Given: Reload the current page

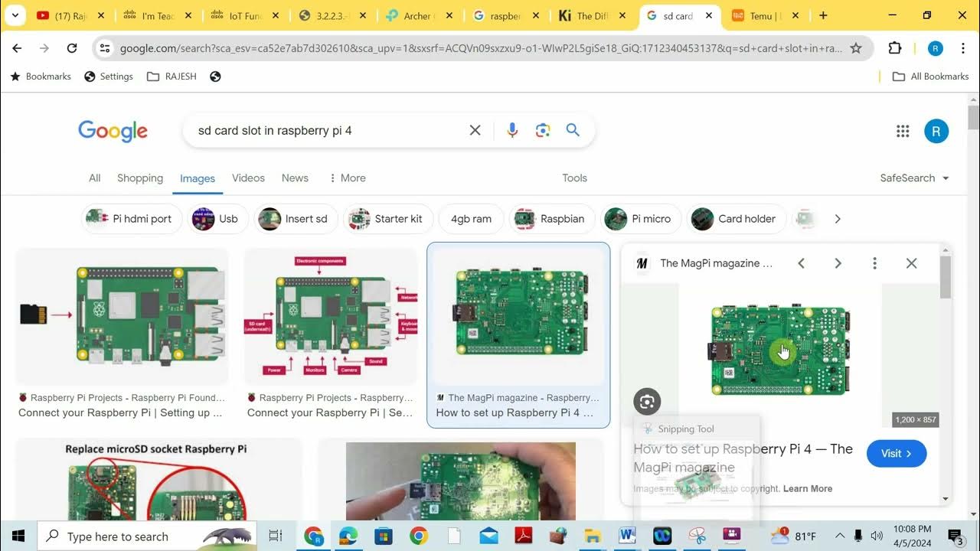Looking at the screenshot, I should pyautogui.click(x=72, y=48).
